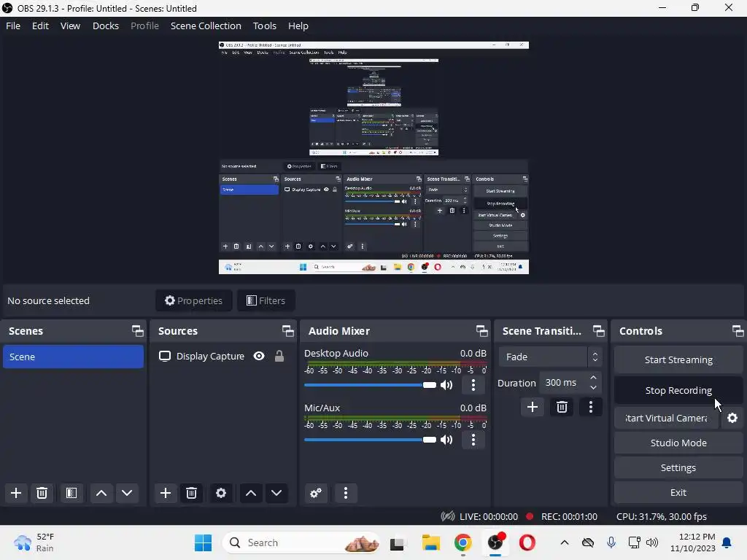
Task: Toggle the lock on Display Capture
Action: point(279,356)
